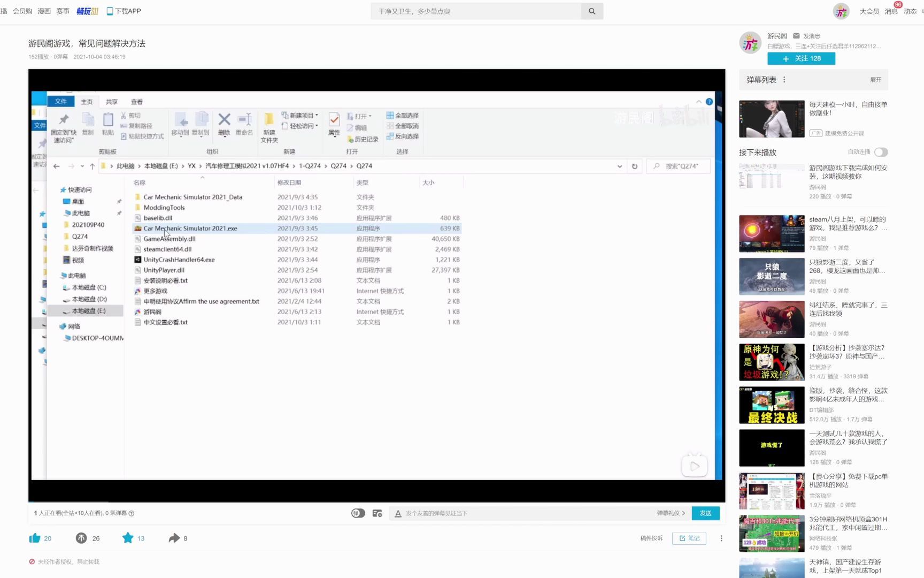Click the play button overlay on video

point(695,466)
